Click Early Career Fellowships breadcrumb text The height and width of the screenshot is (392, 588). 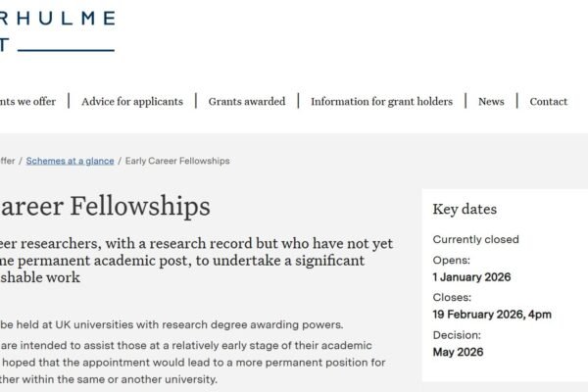click(177, 161)
